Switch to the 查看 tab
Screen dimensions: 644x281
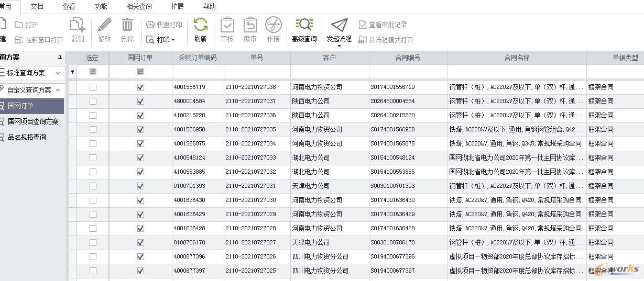pyautogui.click(x=69, y=6)
